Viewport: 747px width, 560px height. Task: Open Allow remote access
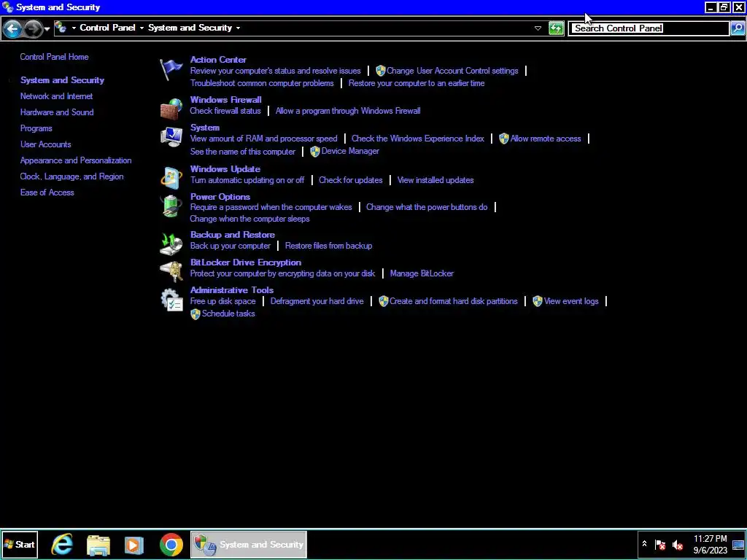[546, 139]
